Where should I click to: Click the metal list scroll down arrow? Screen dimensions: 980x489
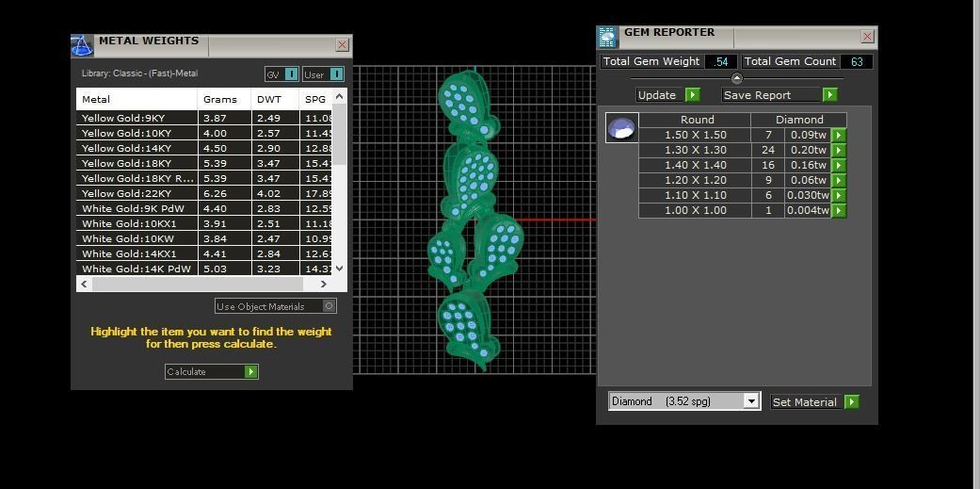point(339,269)
